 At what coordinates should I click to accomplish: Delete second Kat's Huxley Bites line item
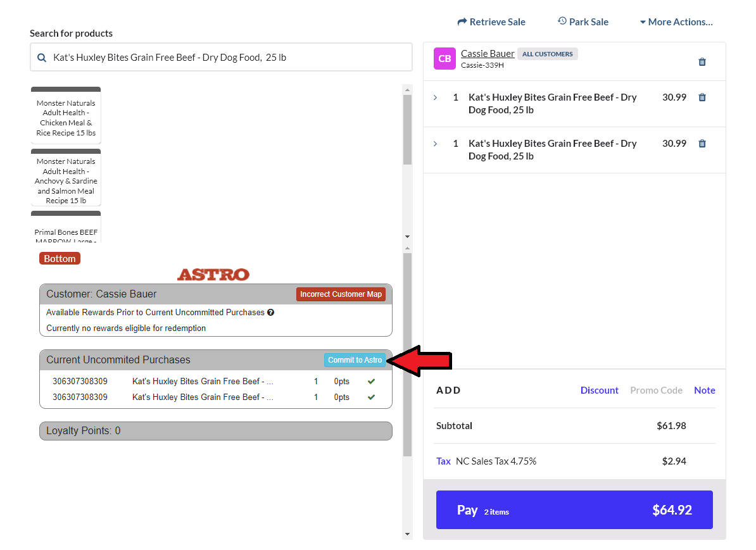tap(702, 144)
